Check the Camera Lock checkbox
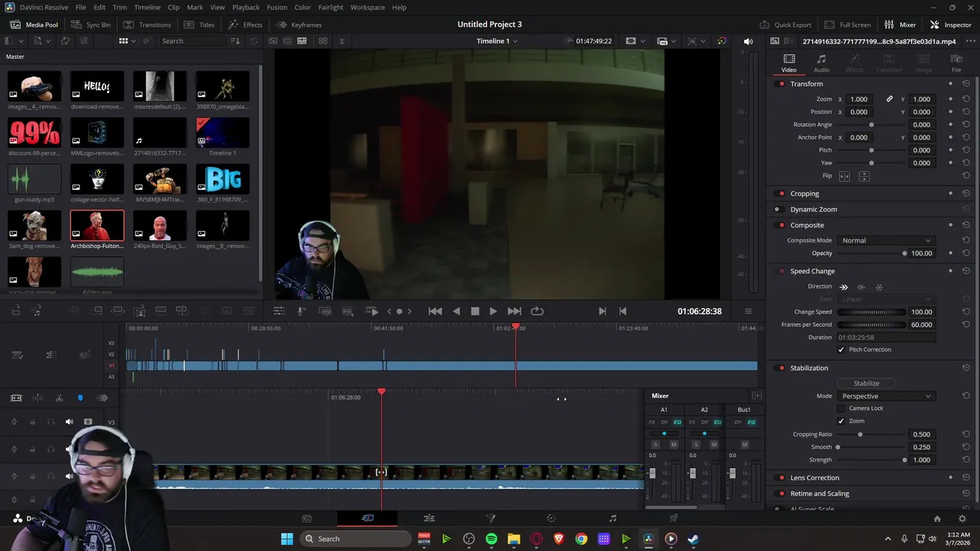The height and width of the screenshot is (551, 980). pos(841,409)
